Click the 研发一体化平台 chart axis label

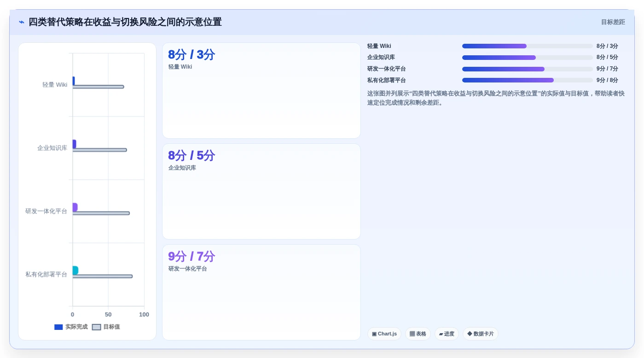tap(46, 211)
